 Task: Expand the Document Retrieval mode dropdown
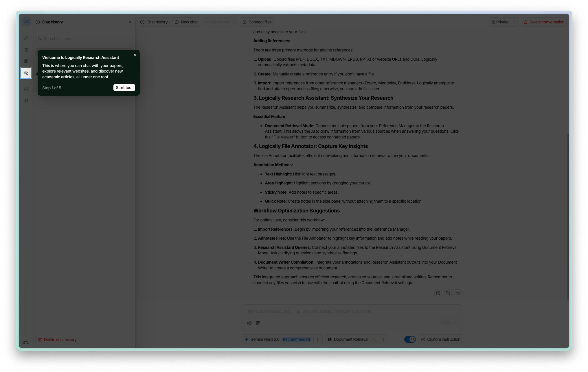(383, 339)
